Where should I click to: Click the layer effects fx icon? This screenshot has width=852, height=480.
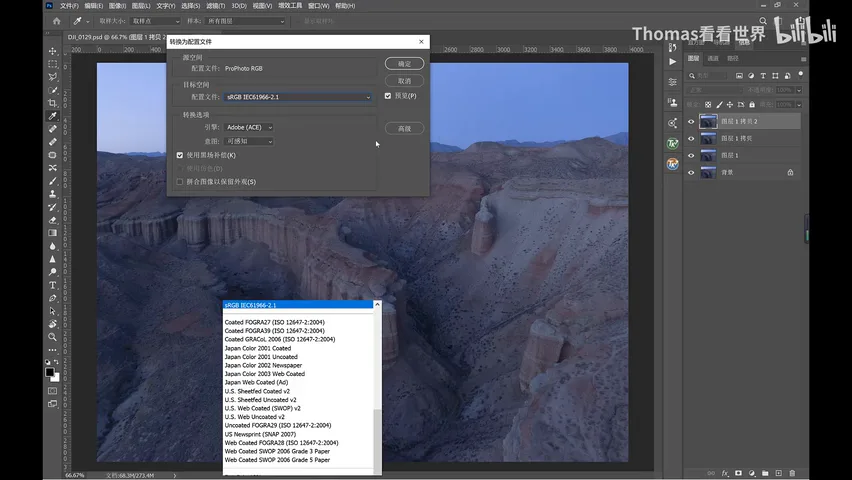[x=725, y=473]
